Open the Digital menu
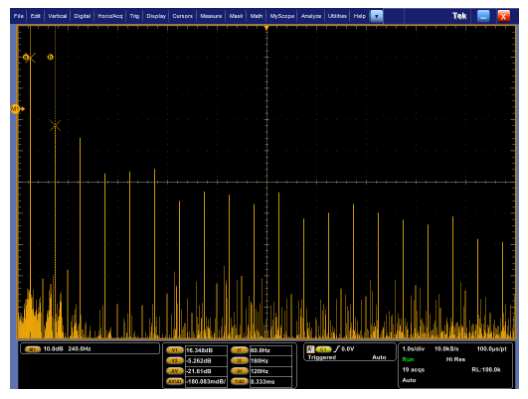Image resolution: width=528 pixels, height=399 pixels. point(82,16)
